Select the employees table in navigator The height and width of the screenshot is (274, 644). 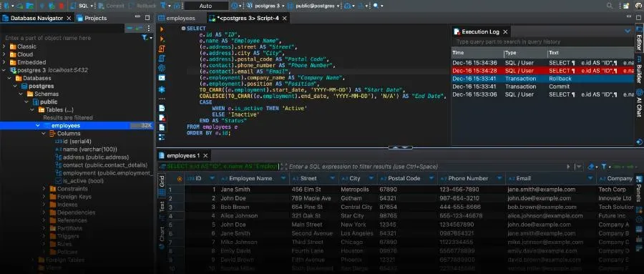(77, 126)
